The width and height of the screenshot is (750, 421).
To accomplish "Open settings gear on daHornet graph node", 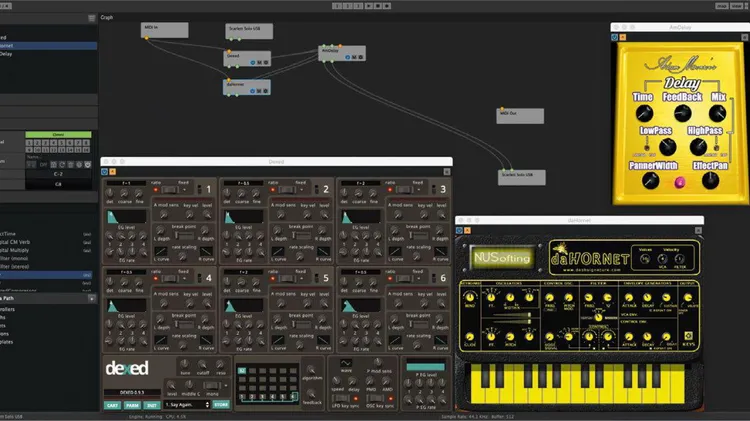I will point(265,91).
